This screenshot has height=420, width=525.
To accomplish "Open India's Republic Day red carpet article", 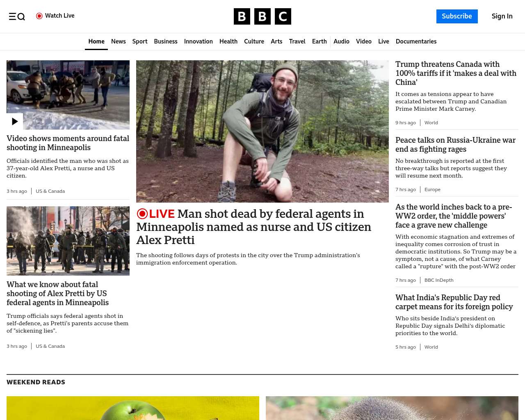I will pyautogui.click(x=454, y=302).
